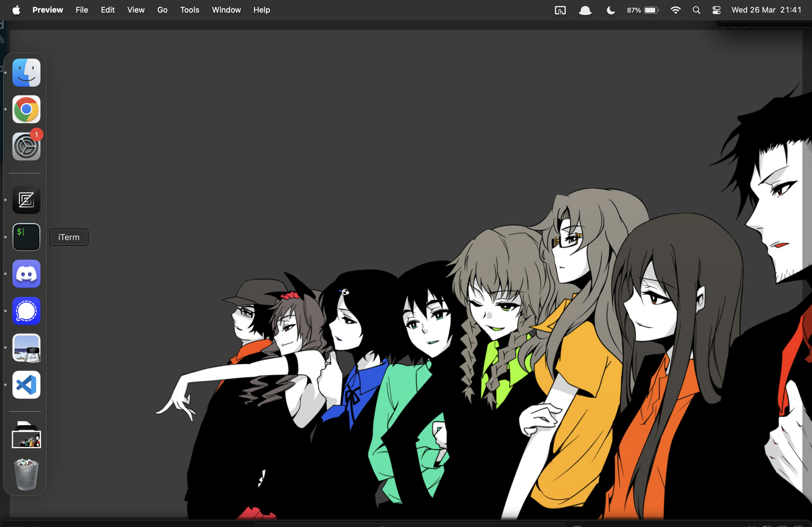Screen dimensions: 812x527
Task: Click the weather cloud icon in the menu bar
Action: tap(585, 10)
